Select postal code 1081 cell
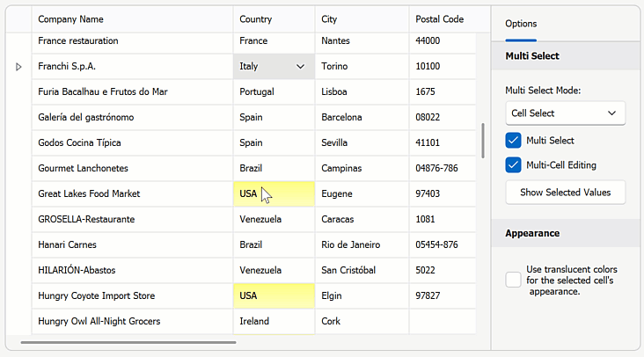This screenshot has width=644, height=357. tap(443, 219)
